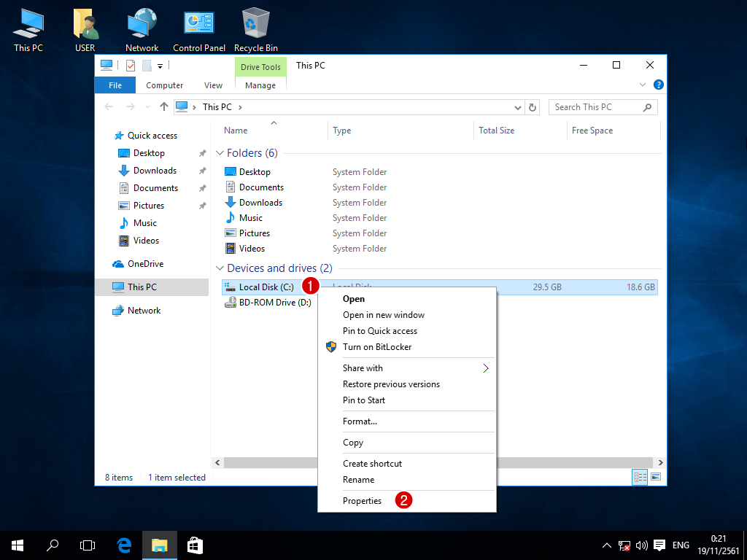
Task: Switch to the View ribbon tab
Action: pyautogui.click(x=213, y=85)
